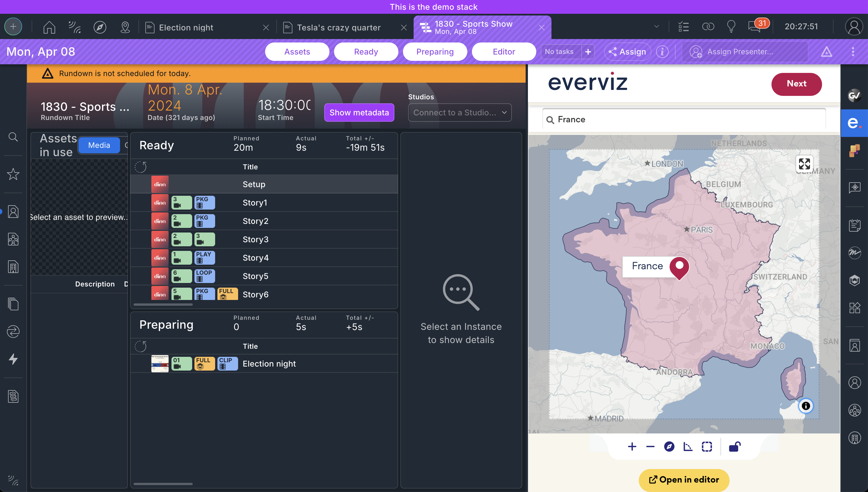Click the map info button
The height and width of the screenshot is (492, 868).
(806, 406)
